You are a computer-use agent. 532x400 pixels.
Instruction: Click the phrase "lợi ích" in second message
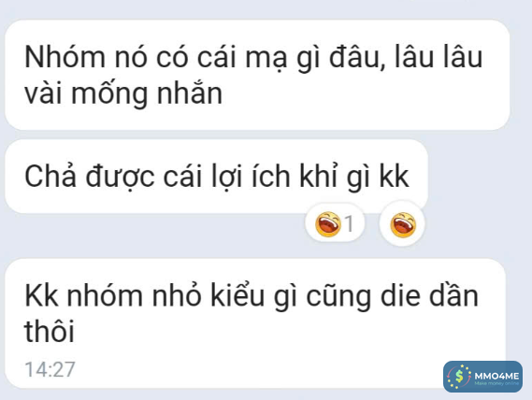[252, 177]
